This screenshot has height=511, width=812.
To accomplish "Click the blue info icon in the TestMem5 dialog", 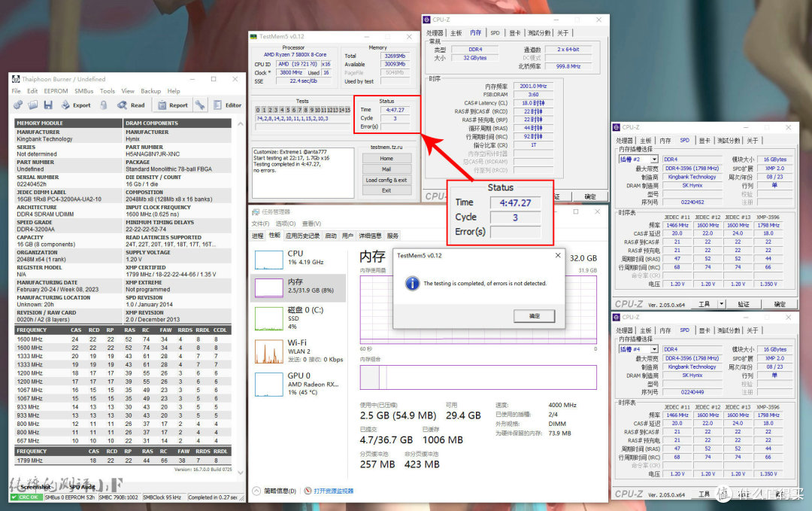I will click(412, 283).
